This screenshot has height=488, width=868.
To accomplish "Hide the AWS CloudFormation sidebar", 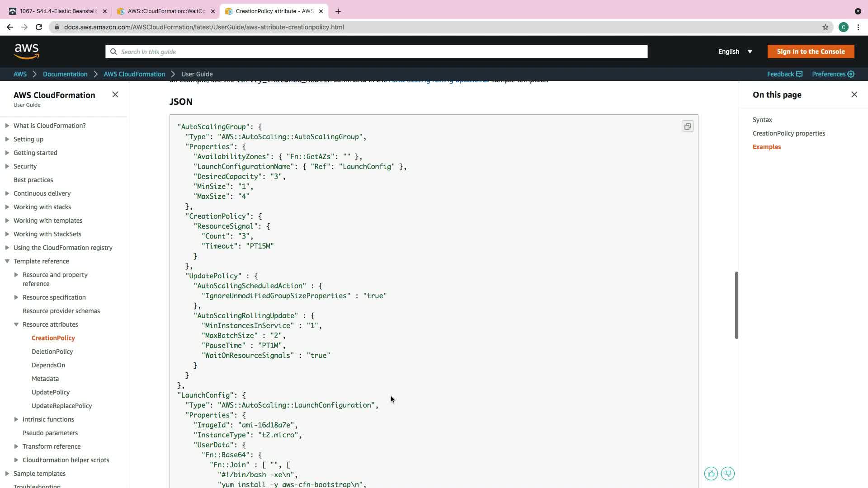I will click(115, 94).
